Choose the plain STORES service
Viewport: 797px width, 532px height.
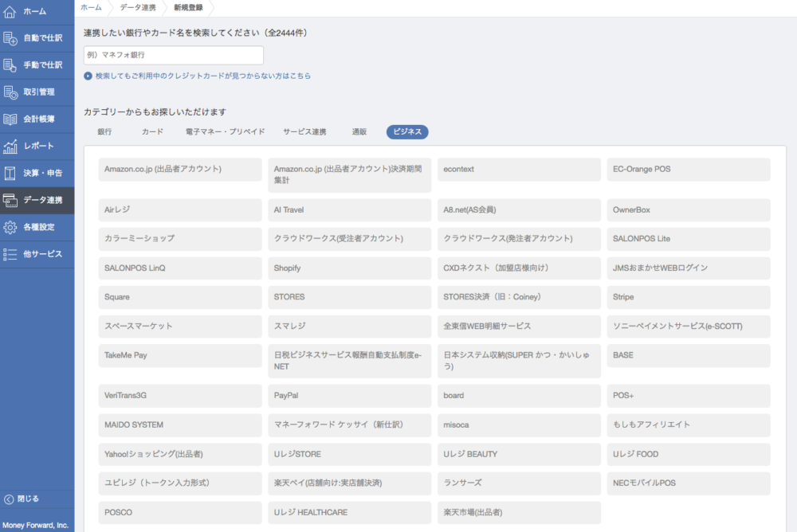point(350,297)
